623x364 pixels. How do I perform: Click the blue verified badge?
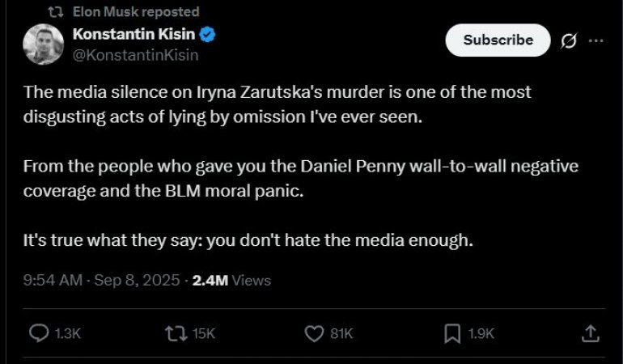[207, 34]
